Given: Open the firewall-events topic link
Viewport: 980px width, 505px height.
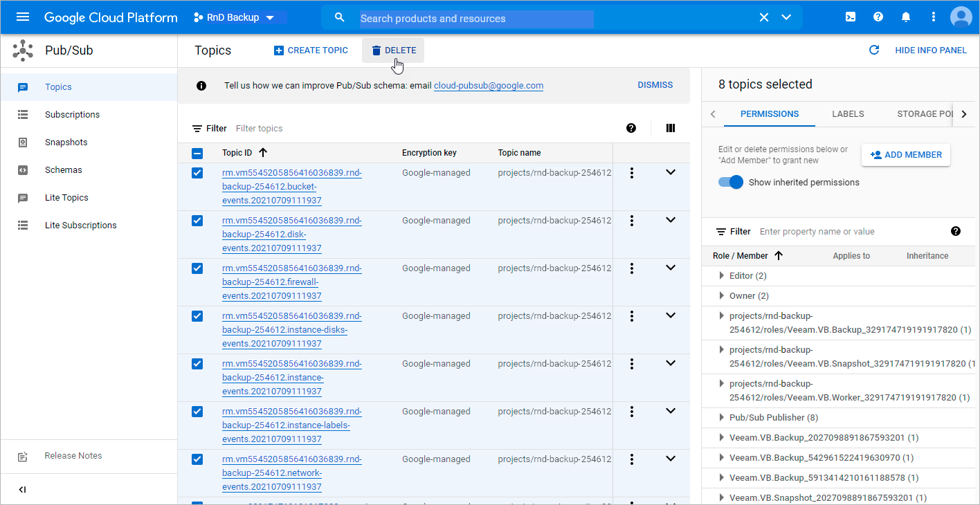Looking at the screenshot, I should click(292, 282).
